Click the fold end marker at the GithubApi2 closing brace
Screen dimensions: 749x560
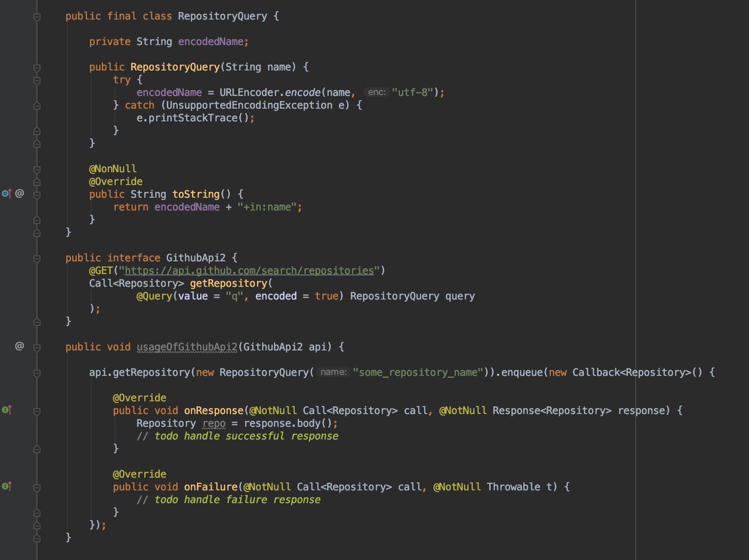37,322
